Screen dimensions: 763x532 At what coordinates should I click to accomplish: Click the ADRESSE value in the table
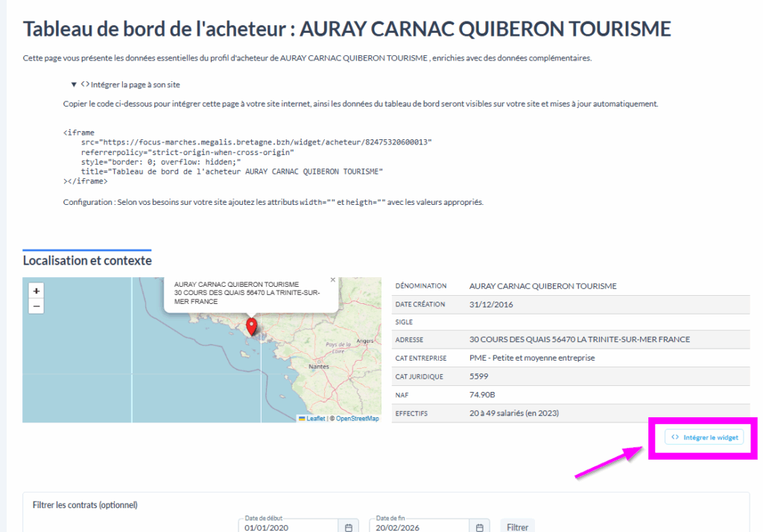tap(579, 340)
